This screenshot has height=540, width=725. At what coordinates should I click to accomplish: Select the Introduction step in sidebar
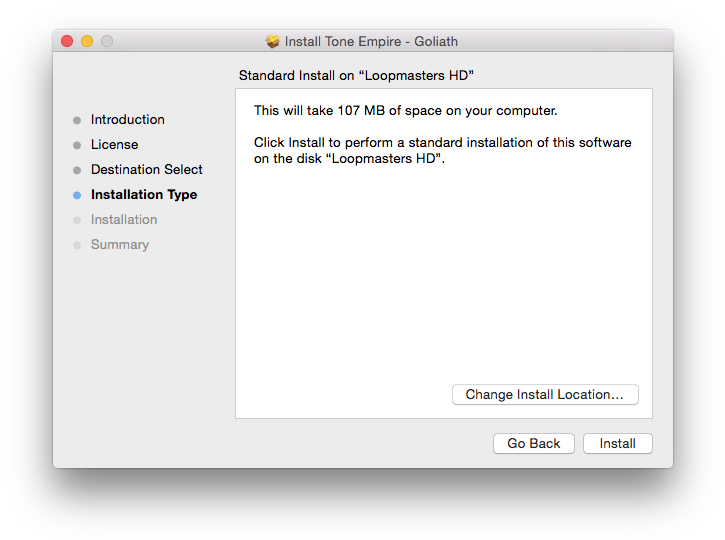[127, 120]
